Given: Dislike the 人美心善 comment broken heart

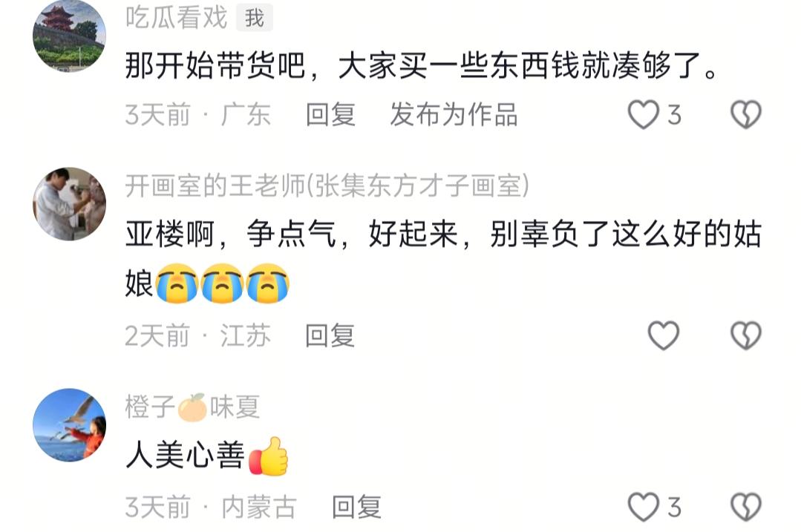Looking at the screenshot, I should click(746, 507).
